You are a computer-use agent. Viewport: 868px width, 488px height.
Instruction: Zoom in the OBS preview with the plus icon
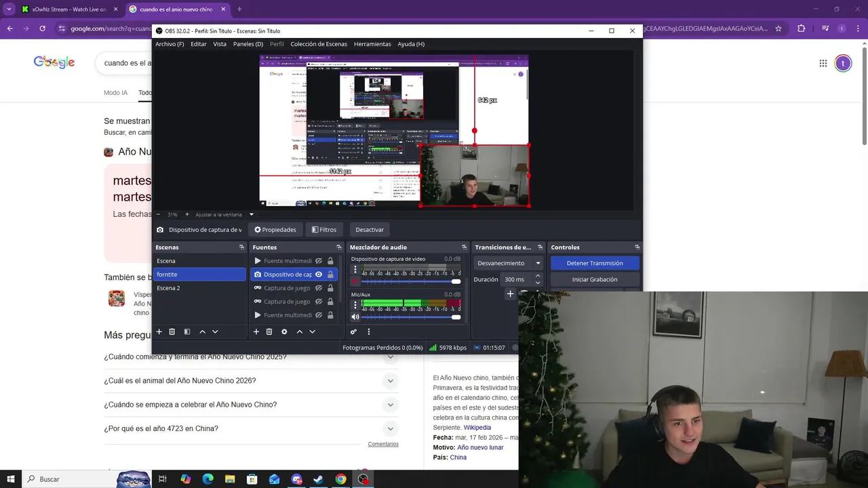click(187, 214)
